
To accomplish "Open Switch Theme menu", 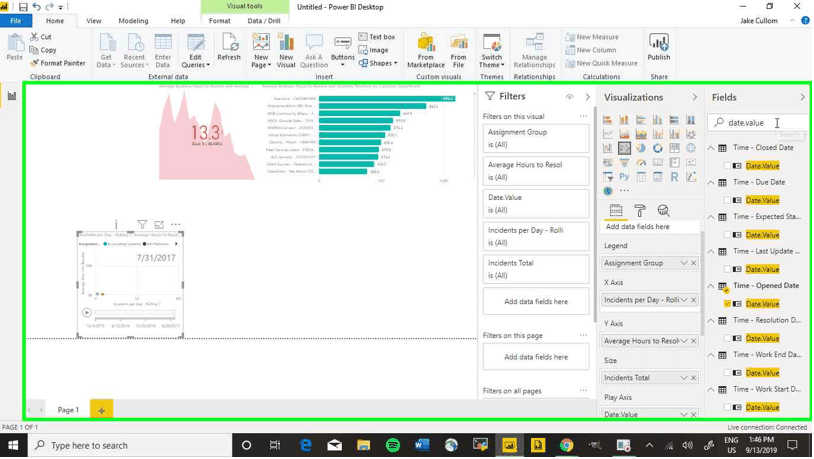I will click(491, 50).
